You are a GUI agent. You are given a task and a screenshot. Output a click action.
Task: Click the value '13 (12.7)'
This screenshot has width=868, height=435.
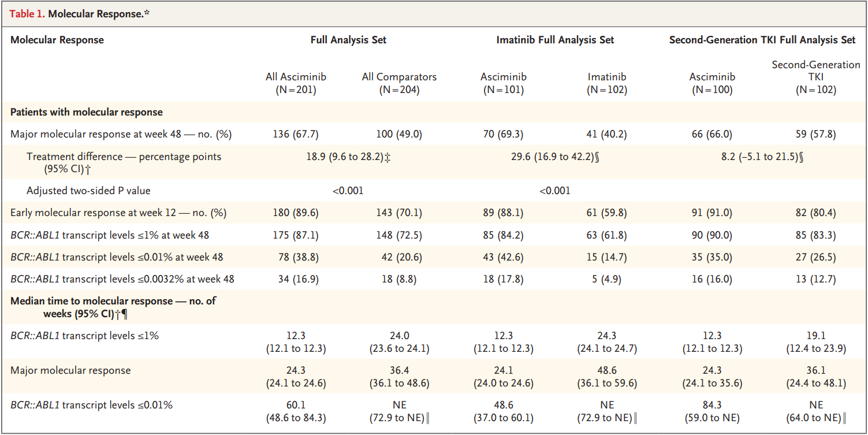(x=816, y=280)
